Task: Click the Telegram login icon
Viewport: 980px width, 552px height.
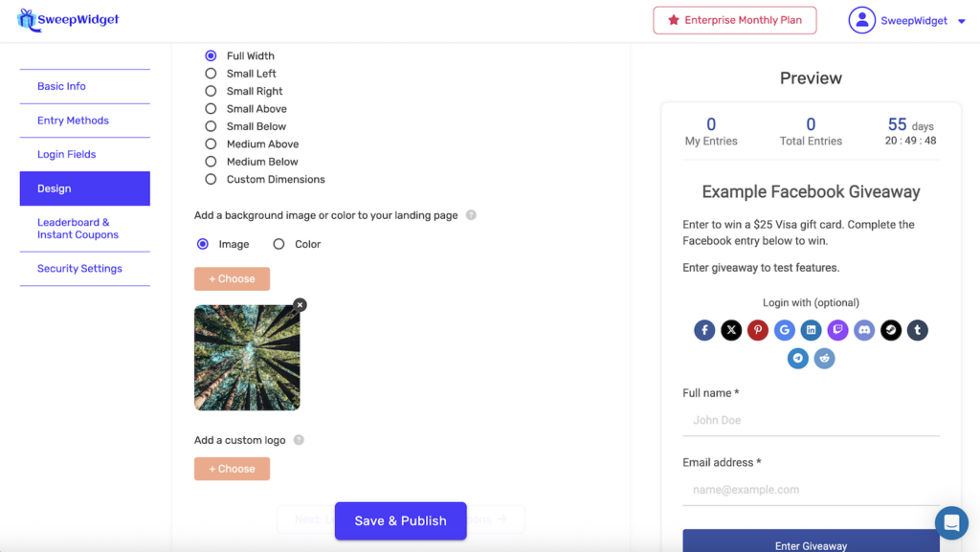Action: click(x=798, y=359)
